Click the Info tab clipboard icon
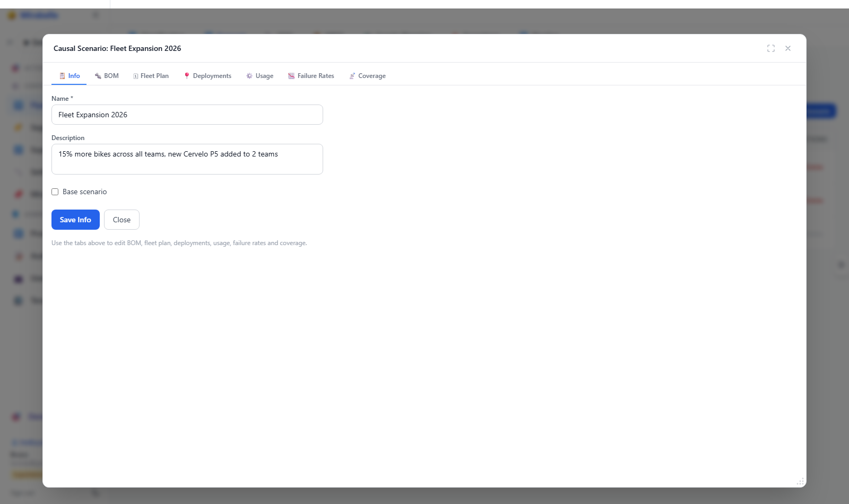849x504 pixels. [x=62, y=76]
